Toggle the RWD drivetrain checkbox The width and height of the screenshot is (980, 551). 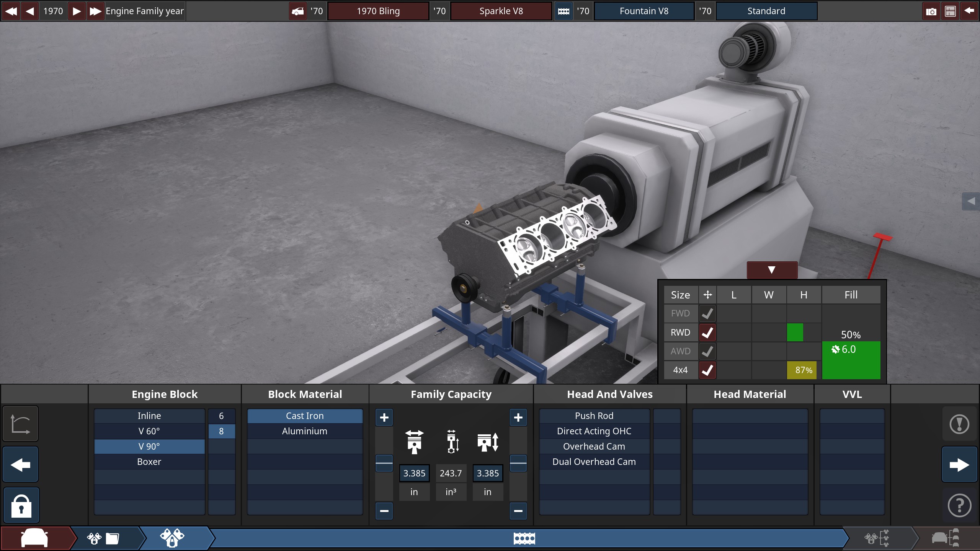707,333
